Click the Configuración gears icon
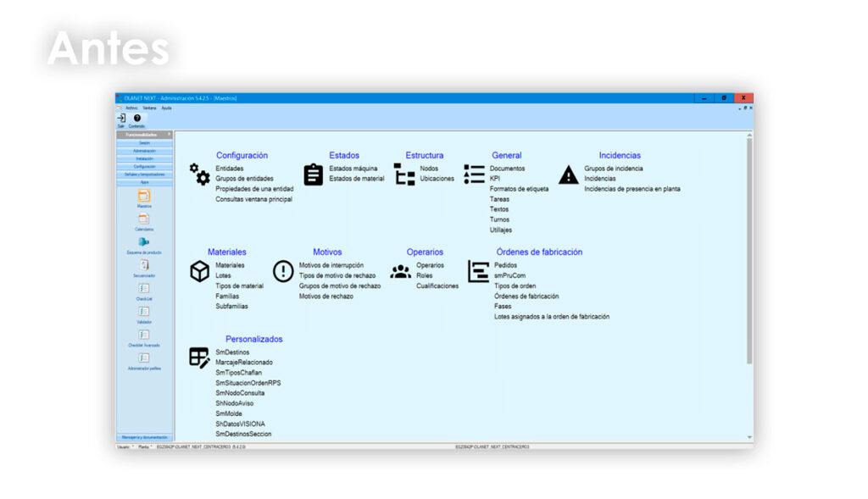Screen dimensions: 868x499 199,175
